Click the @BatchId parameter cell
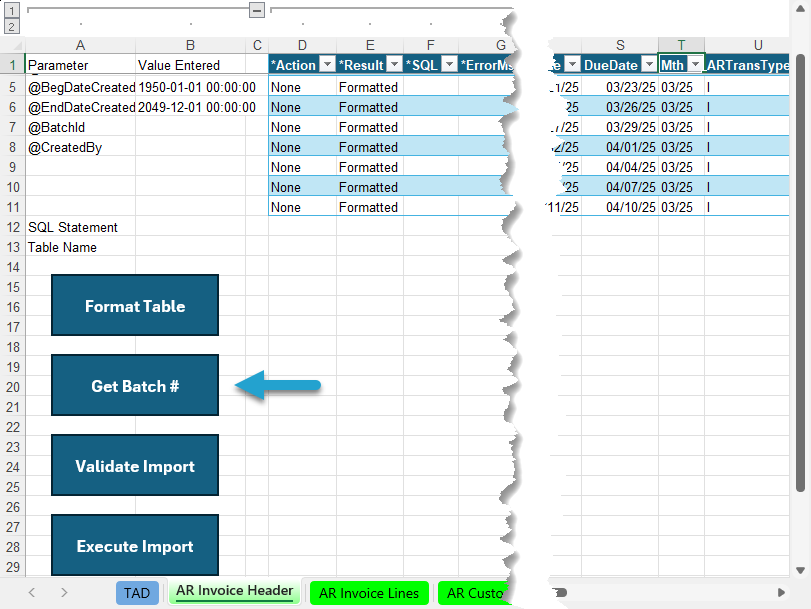This screenshot has height=609, width=811. [x=81, y=127]
